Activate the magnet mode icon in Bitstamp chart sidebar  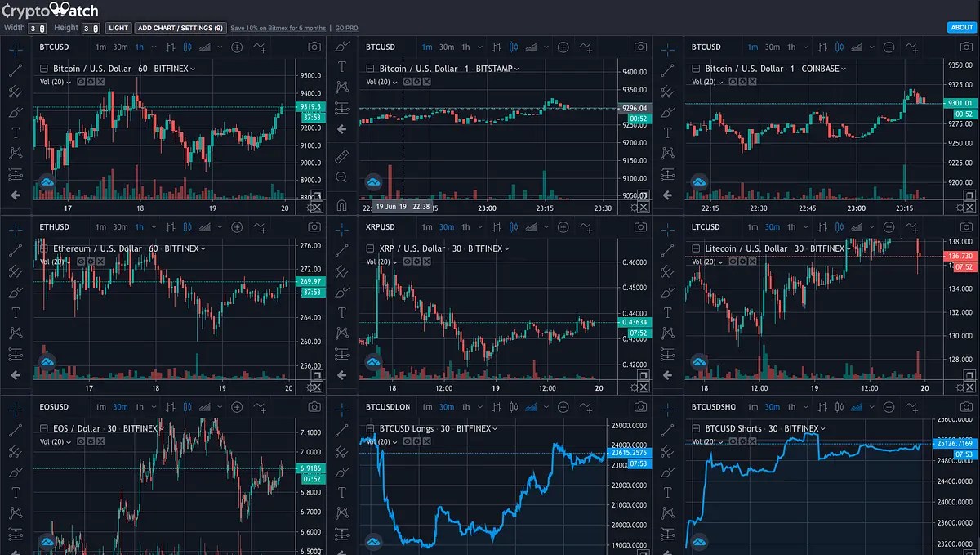(342, 204)
